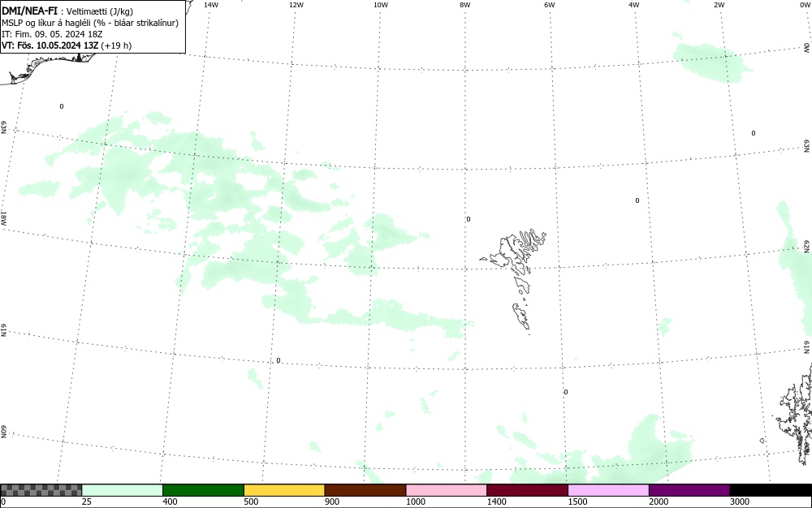Click the 'MSLP og líkur á hagléli' line
Screen dimensions: 812x508
click(x=90, y=23)
